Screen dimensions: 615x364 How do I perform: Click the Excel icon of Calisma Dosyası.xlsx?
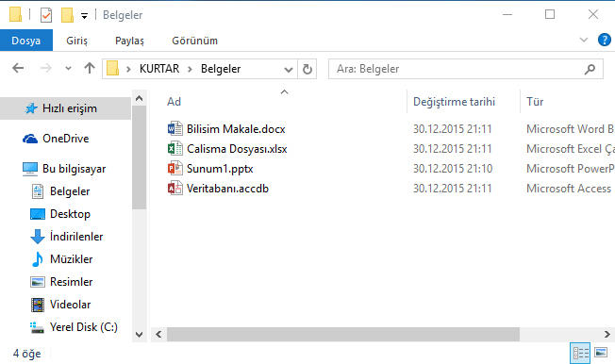[x=175, y=149]
